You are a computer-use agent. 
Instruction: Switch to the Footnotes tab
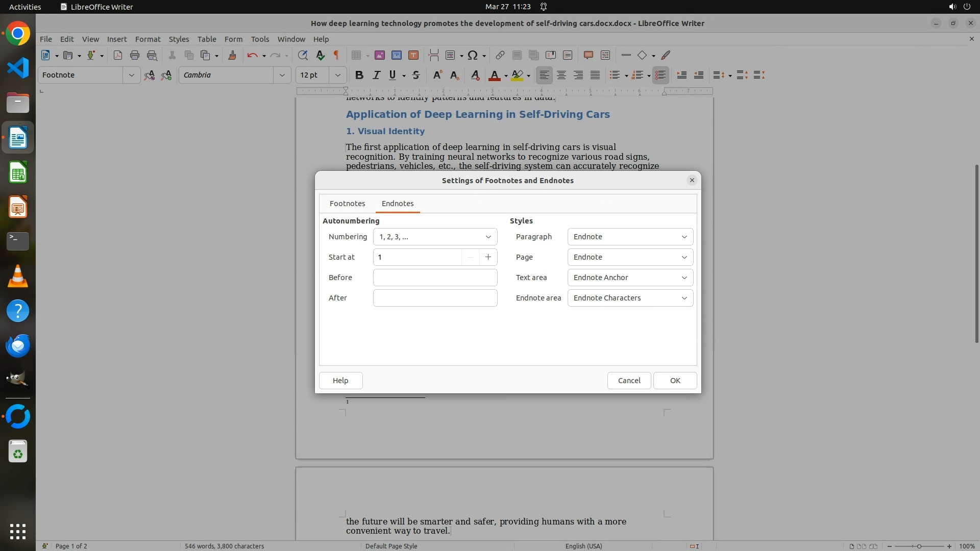pyautogui.click(x=347, y=204)
